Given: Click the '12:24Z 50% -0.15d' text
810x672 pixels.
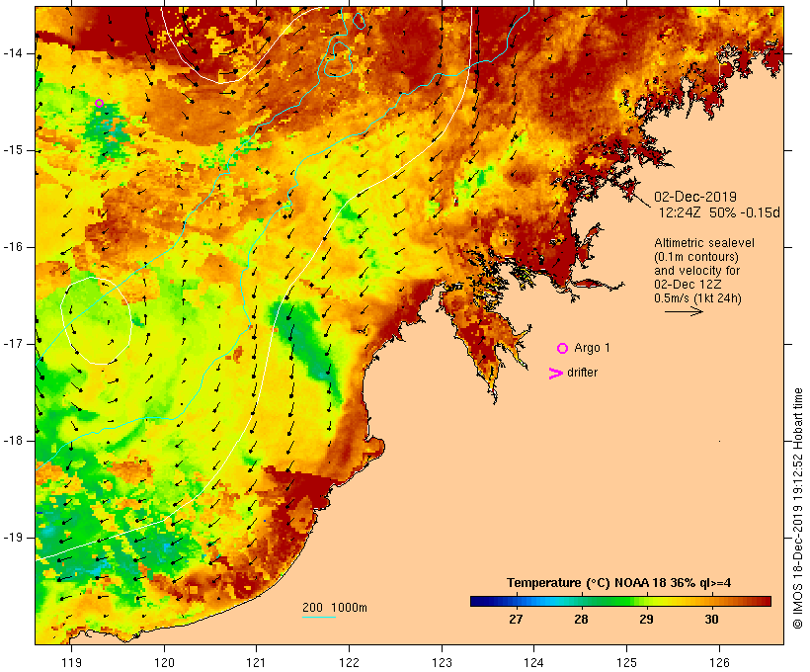Looking at the screenshot, I should click(719, 212).
